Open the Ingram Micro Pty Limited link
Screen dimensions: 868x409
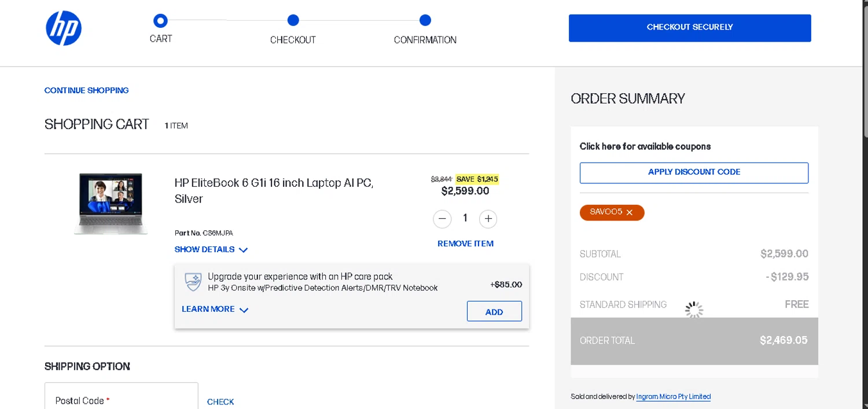(x=673, y=397)
